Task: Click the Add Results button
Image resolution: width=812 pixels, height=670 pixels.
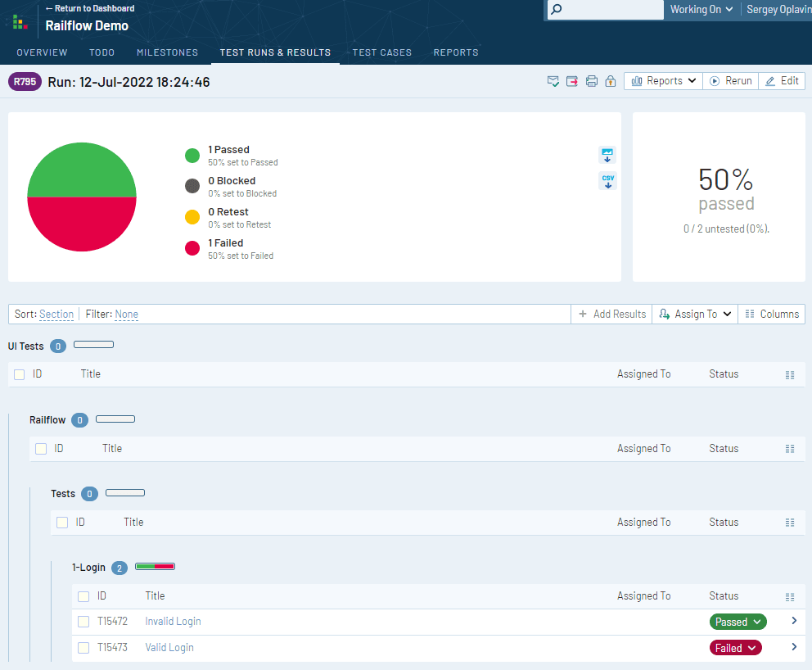Action: [x=611, y=314]
